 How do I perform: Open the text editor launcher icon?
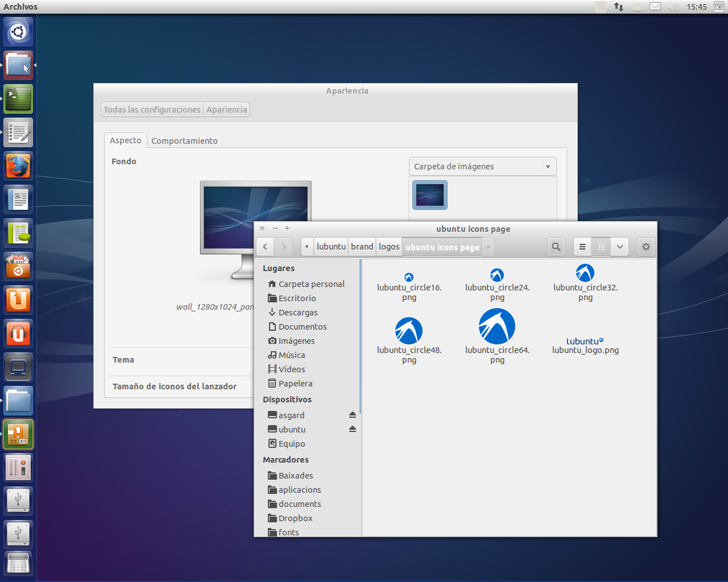point(18,132)
